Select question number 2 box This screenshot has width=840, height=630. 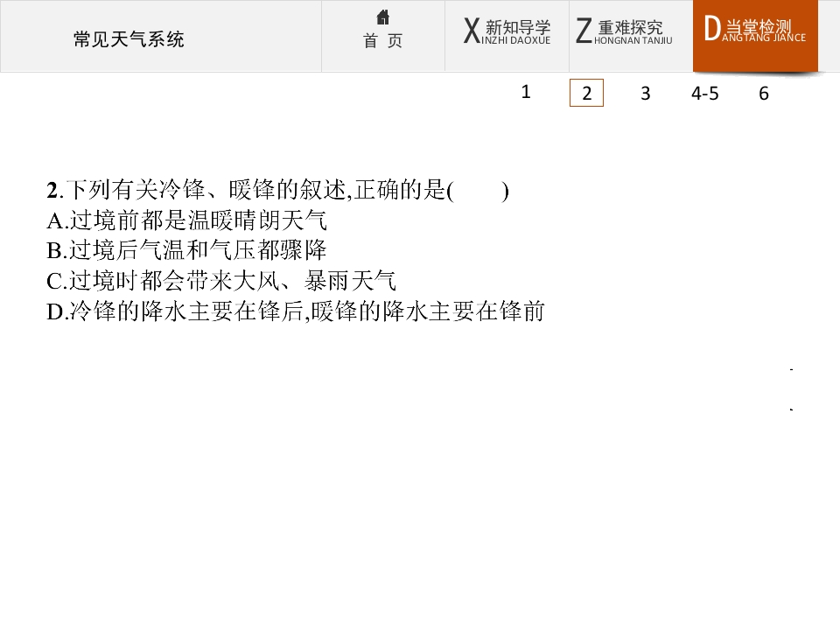coord(586,93)
